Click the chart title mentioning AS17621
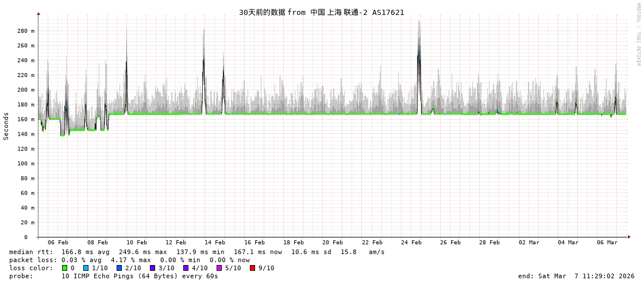The image size is (644, 284). pos(321,13)
